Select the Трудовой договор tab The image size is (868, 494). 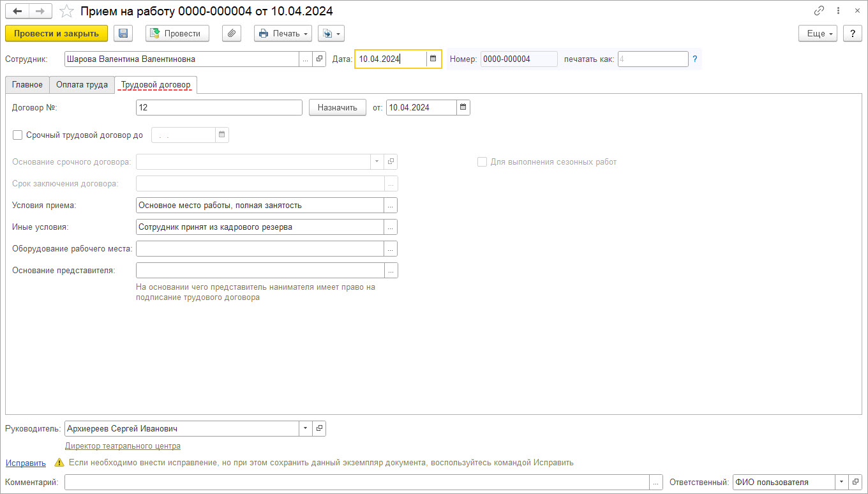[156, 85]
